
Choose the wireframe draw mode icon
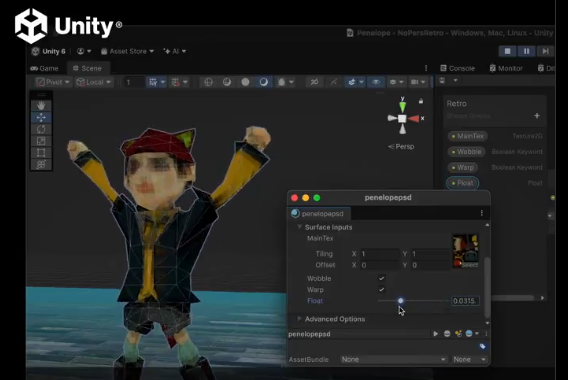[208, 82]
